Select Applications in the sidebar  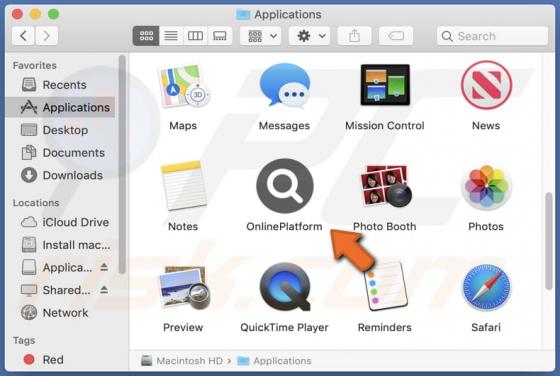pyautogui.click(x=60, y=107)
